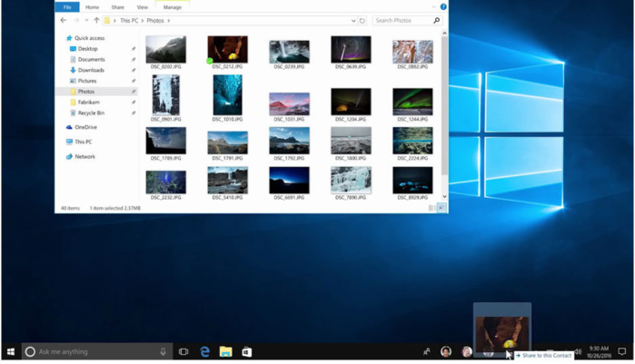The width and height of the screenshot is (635, 364).
Task: Unpin Pictures using its pin icon
Action: point(134,81)
